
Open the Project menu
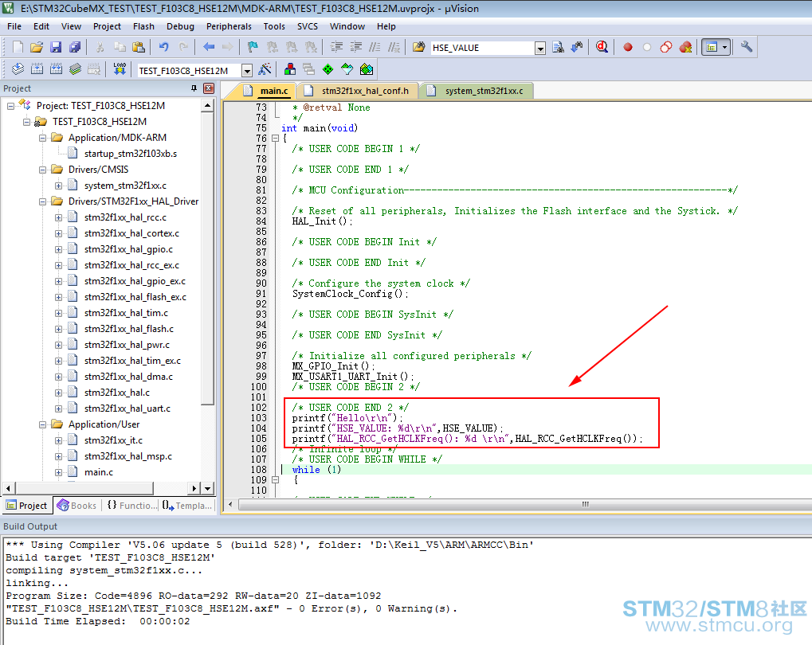tap(107, 26)
